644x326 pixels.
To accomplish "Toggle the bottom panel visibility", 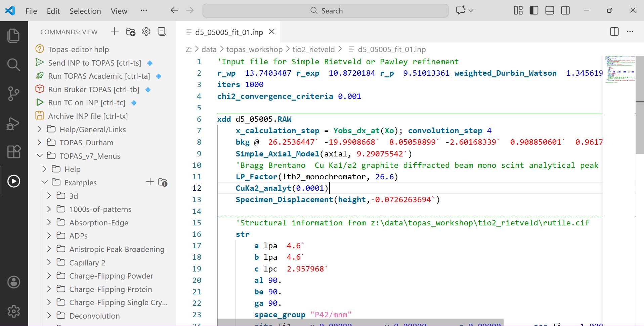I will click(550, 10).
